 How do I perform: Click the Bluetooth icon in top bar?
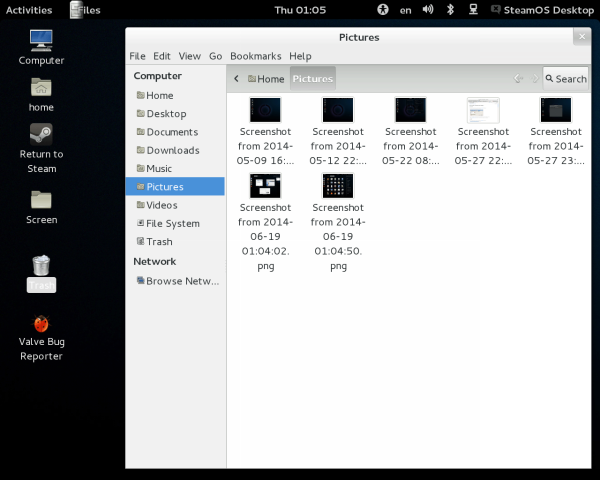click(x=450, y=10)
